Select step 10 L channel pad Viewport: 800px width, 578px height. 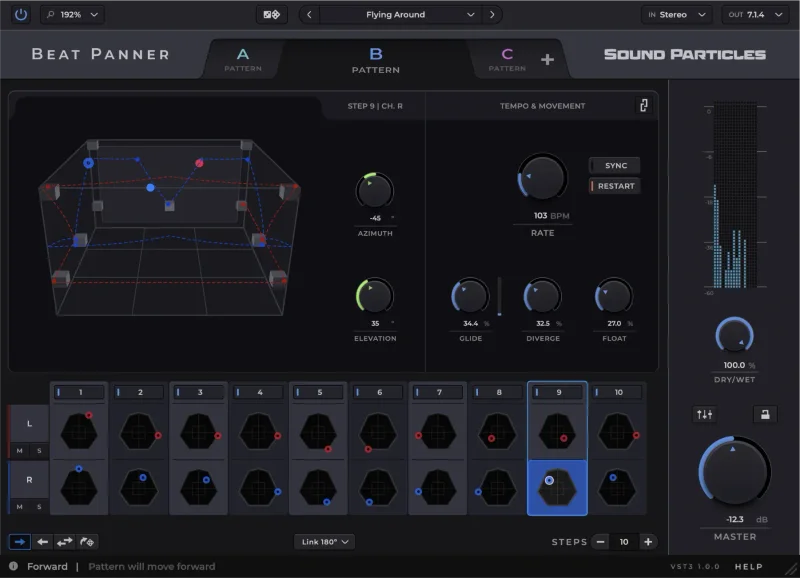click(x=617, y=432)
